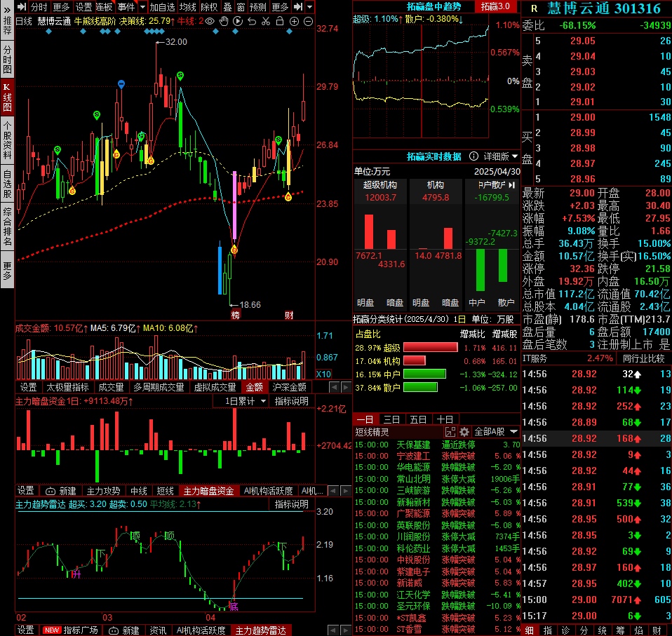Select the hand pan tool
This screenshot has width=672, height=636.
pyautogui.click(x=224, y=21)
